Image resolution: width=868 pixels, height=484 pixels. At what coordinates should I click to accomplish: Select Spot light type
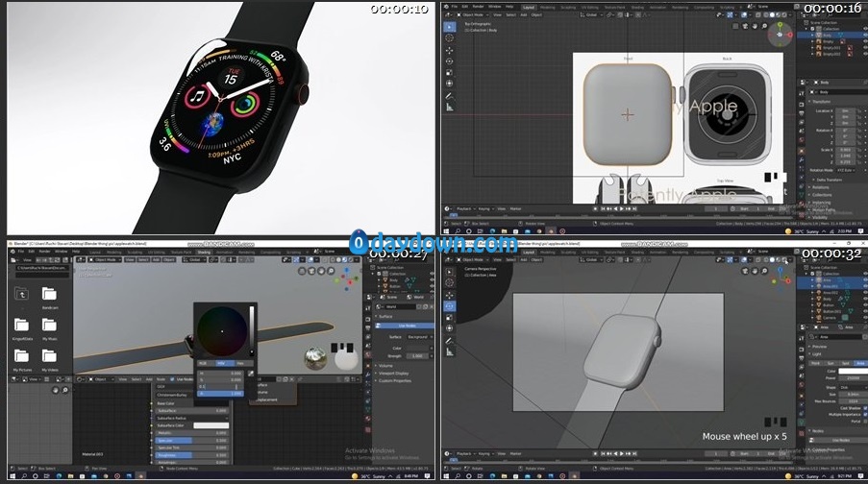[x=845, y=363]
